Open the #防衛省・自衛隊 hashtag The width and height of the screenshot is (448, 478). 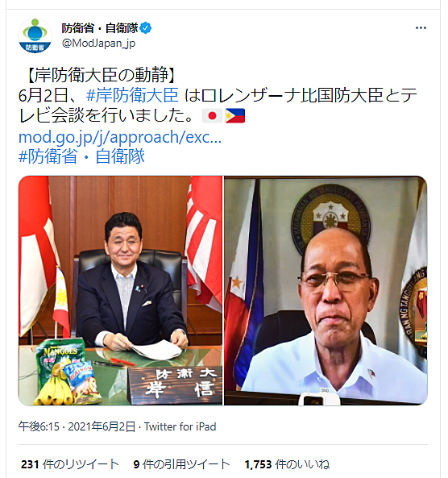(x=81, y=156)
